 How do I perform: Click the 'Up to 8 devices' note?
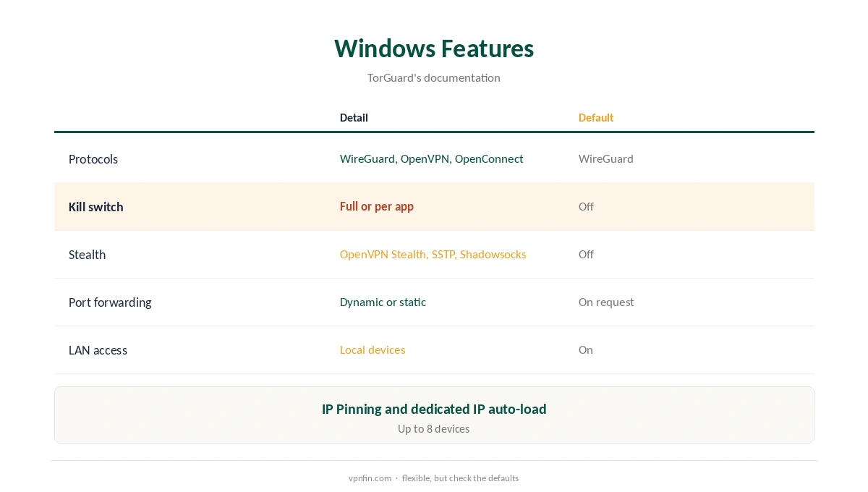click(x=434, y=429)
